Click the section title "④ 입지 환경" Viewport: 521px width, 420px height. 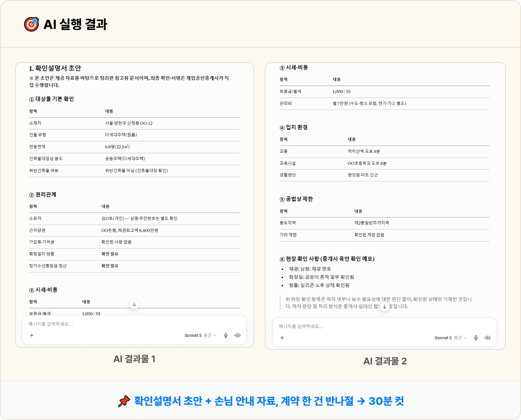[293, 127]
